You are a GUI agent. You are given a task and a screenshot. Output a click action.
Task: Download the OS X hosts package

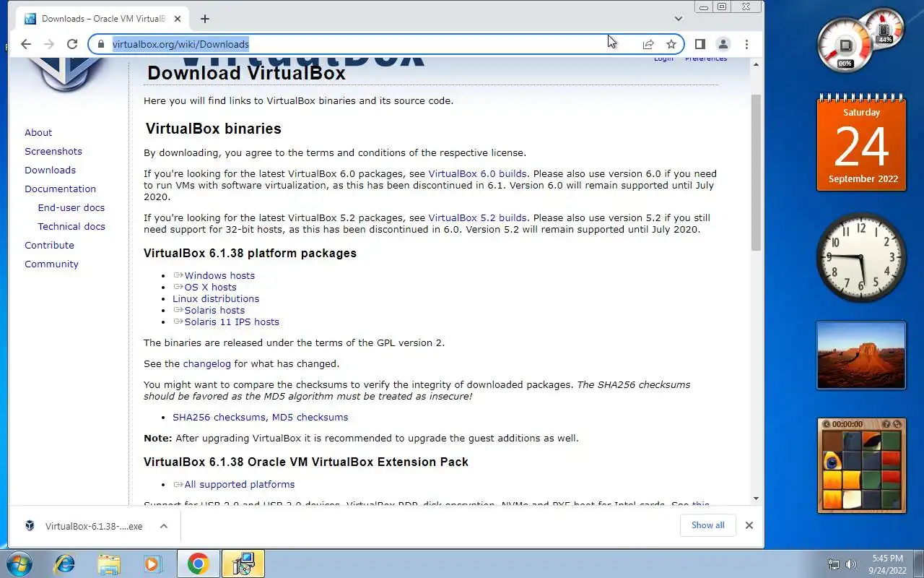(x=210, y=287)
